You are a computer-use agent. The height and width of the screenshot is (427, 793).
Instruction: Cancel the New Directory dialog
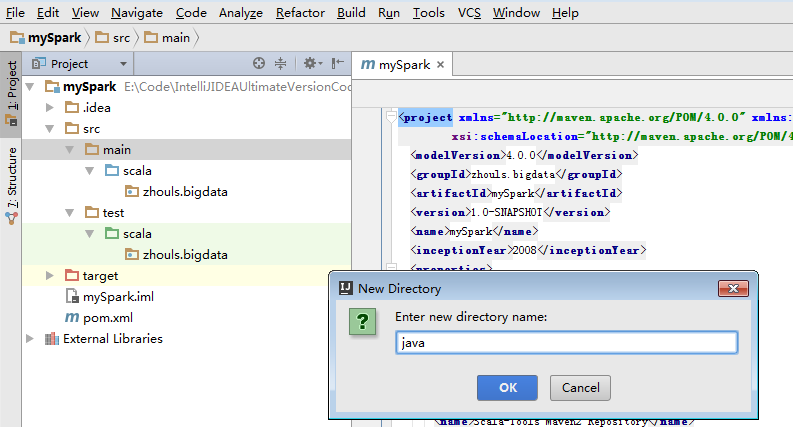click(580, 388)
